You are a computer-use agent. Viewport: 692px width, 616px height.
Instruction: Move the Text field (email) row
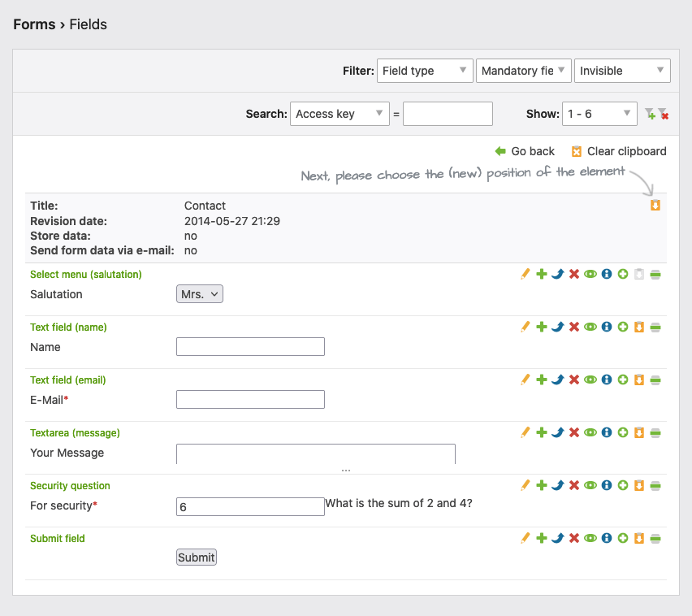click(558, 380)
